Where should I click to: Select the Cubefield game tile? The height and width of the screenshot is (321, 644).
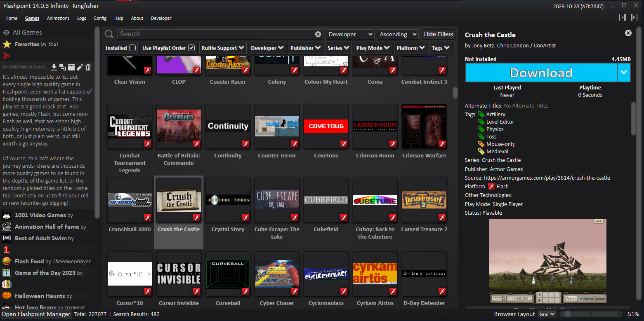click(x=326, y=212)
